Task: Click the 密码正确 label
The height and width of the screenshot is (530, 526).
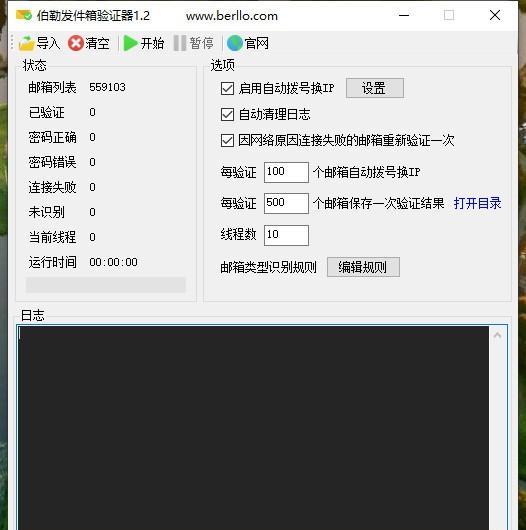Action: [52, 137]
